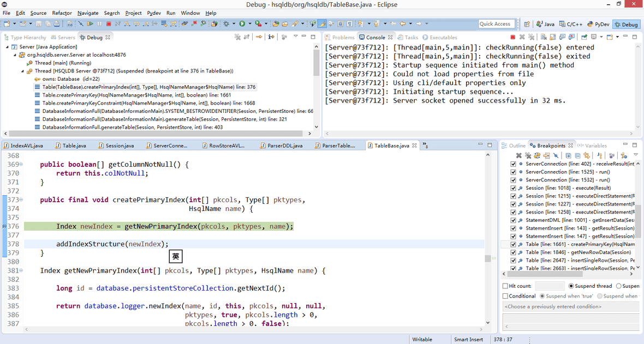
Task: Click the Resume debug button in toolbar
Action: [90, 24]
